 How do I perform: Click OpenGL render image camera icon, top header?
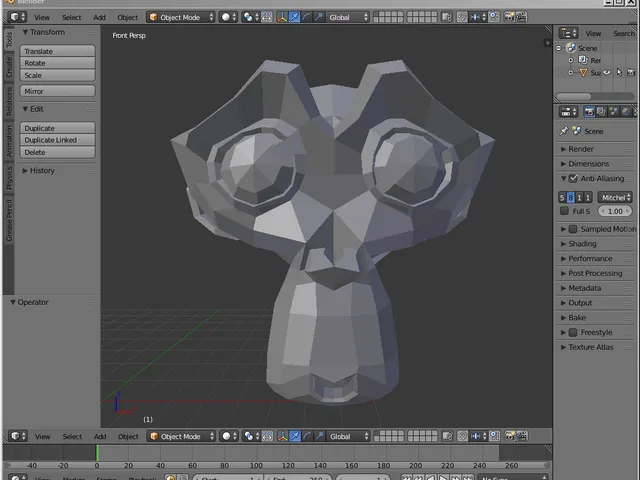click(509, 17)
